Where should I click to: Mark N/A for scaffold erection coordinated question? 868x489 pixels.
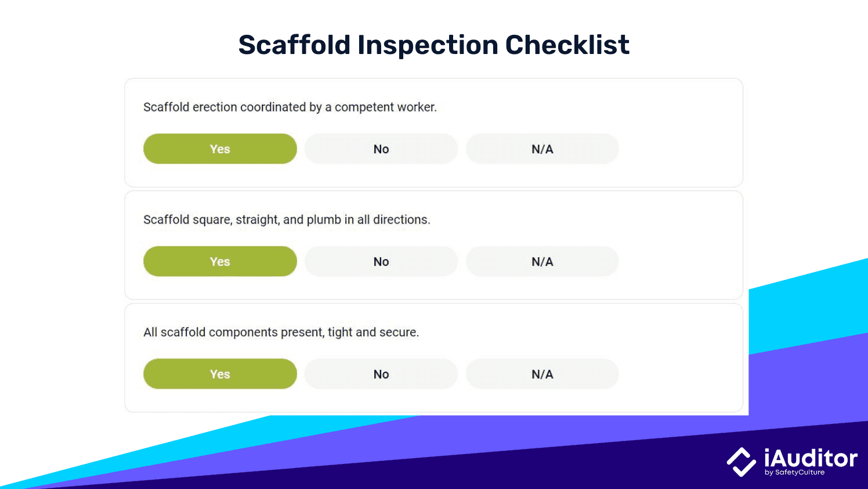click(x=542, y=149)
